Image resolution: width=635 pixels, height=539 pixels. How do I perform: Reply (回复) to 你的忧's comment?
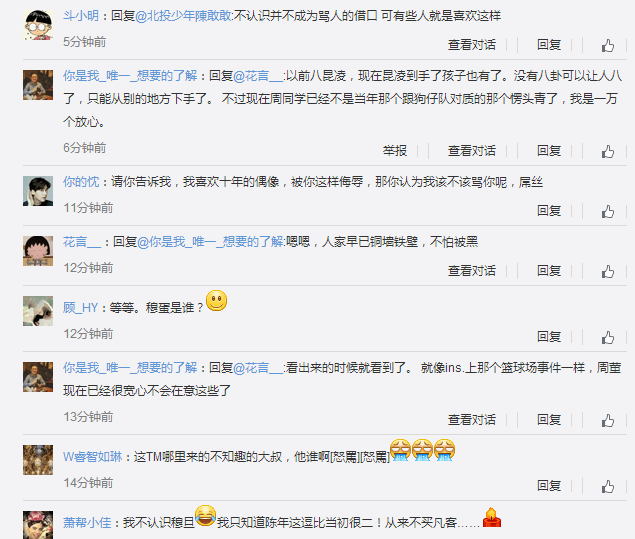(x=549, y=211)
